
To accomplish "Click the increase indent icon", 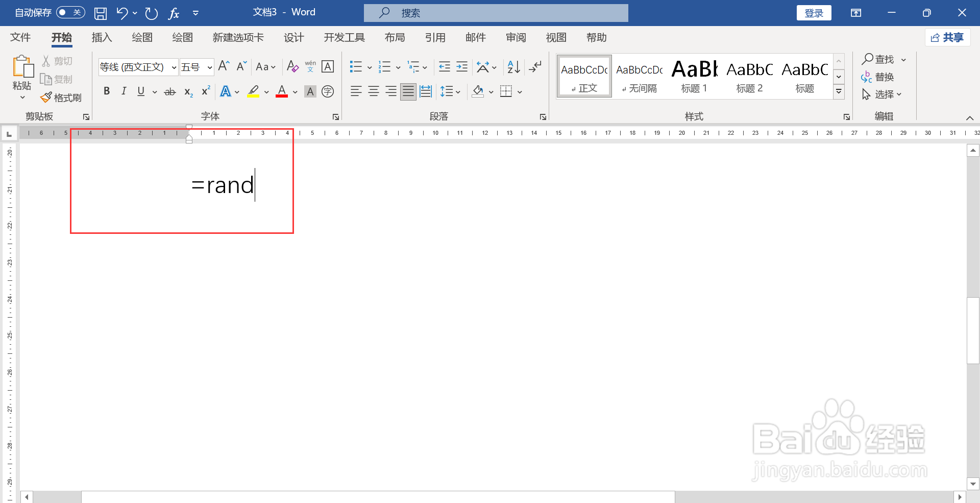I will [x=462, y=66].
